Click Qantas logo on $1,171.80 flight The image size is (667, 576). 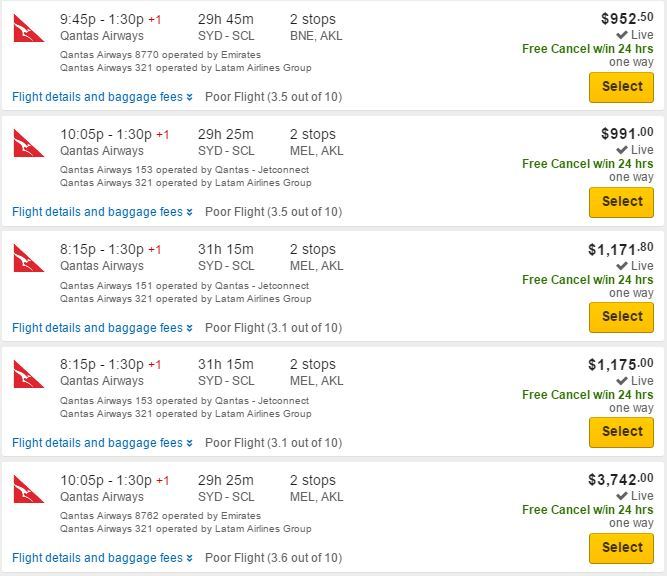(29, 258)
